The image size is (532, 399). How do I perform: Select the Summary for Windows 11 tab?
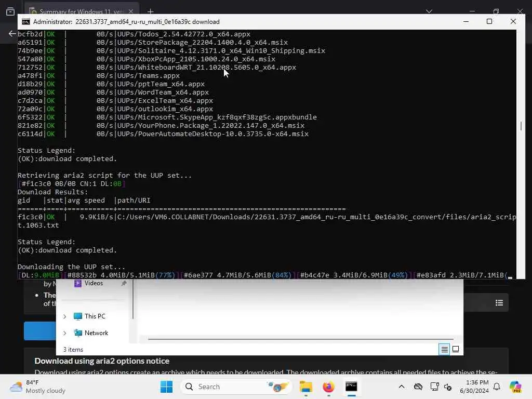coord(81,11)
